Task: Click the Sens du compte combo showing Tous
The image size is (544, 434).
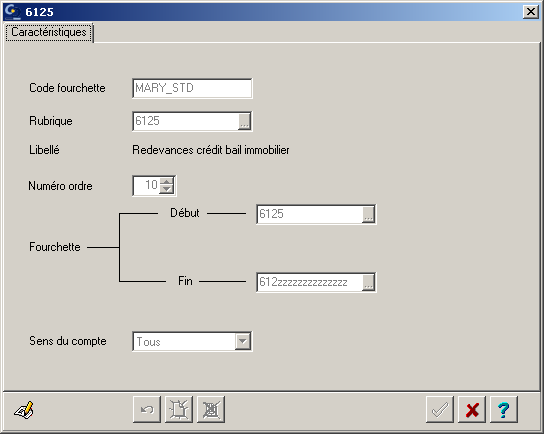Action: pos(192,341)
